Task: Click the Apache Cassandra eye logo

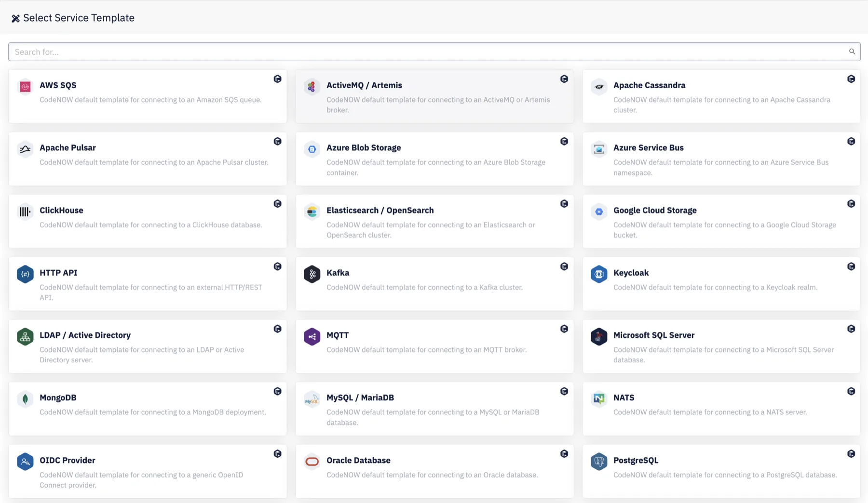Action: click(599, 86)
